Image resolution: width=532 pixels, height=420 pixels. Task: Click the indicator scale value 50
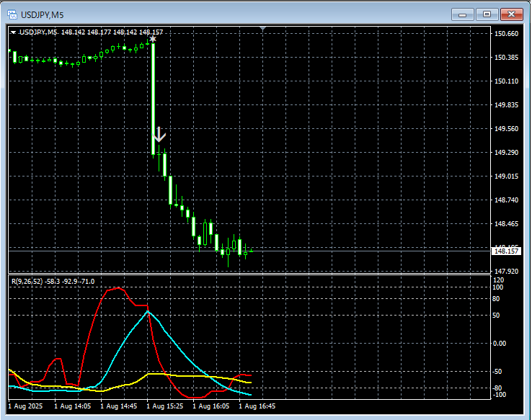[x=496, y=316]
